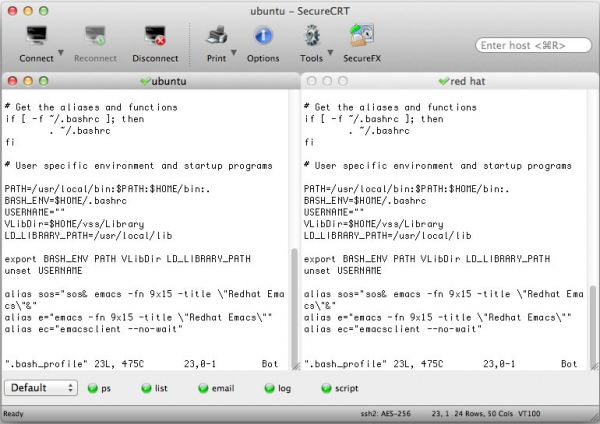
Task: Expand the Tools dropdown arrow
Action: [x=330, y=52]
